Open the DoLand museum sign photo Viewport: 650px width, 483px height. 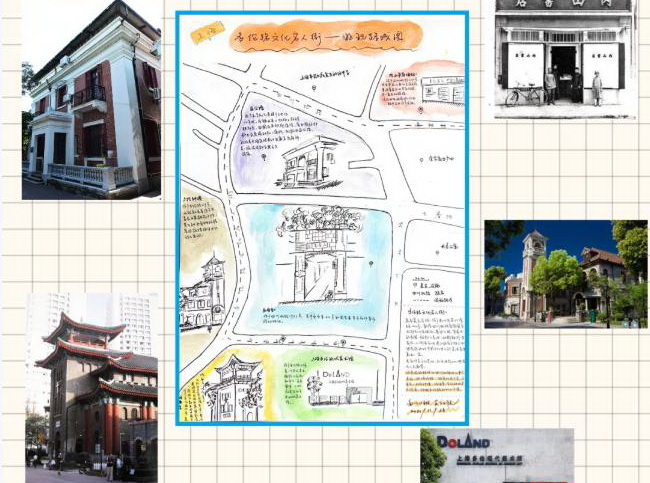[x=497, y=456]
